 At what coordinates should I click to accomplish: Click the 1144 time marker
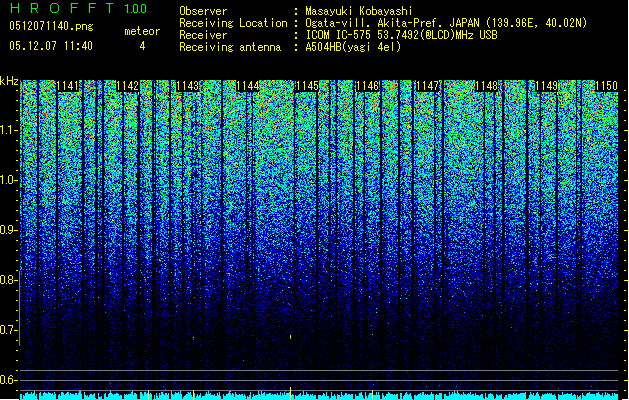(x=247, y=86)
